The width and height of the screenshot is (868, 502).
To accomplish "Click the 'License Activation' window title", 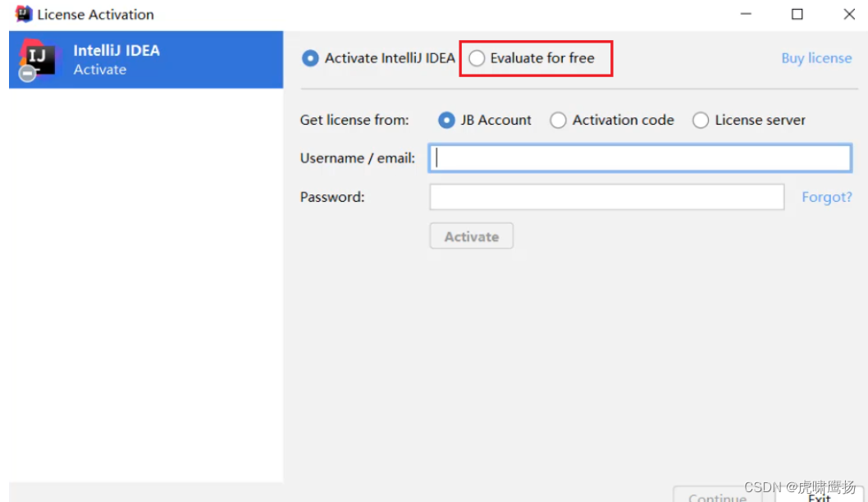I will point(95,15).
